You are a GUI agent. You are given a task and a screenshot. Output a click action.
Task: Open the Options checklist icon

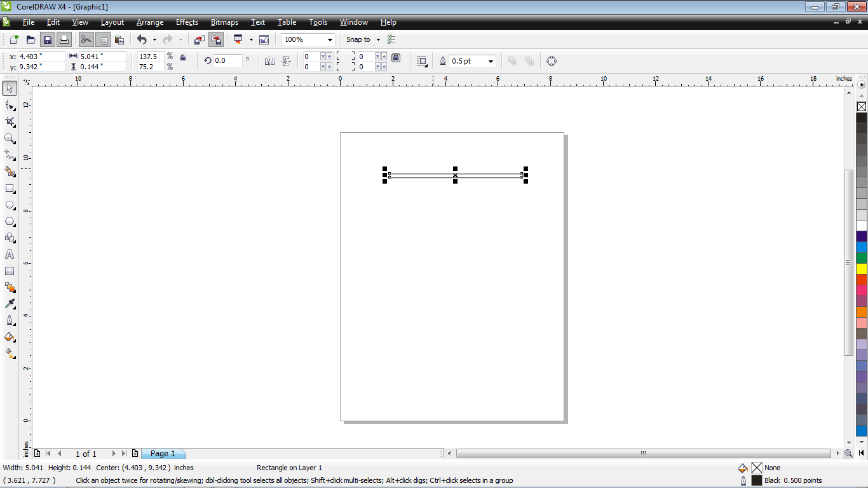tap(391, 39)
